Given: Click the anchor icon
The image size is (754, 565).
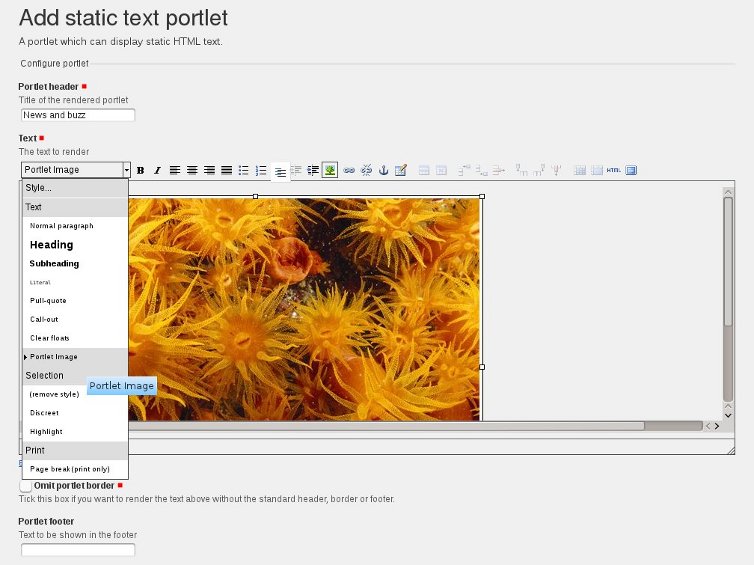Looking at the screenshot, I should pyautogui.click(x=383, y=171).
